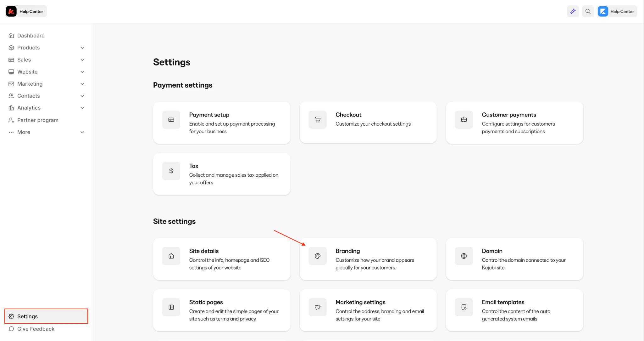Click the Domain globe icon
Screen dimensions: 644x341
[x=464, y=256]
